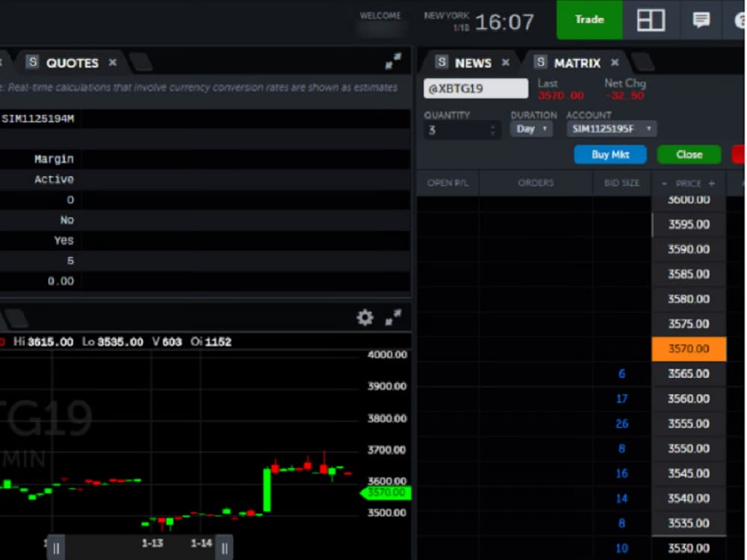Select the highlighted 3570.00 price cell
The width and height of the screenshot is (747, 560).
689,349
